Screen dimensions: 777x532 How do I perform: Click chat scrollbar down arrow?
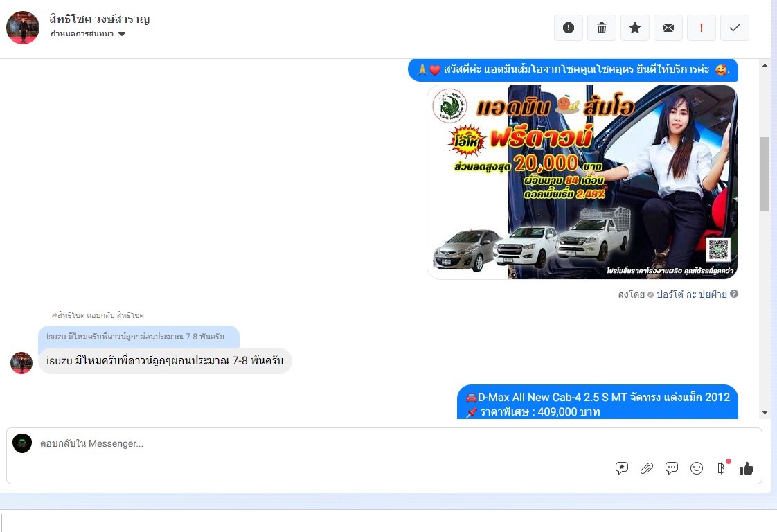[765, 413]
